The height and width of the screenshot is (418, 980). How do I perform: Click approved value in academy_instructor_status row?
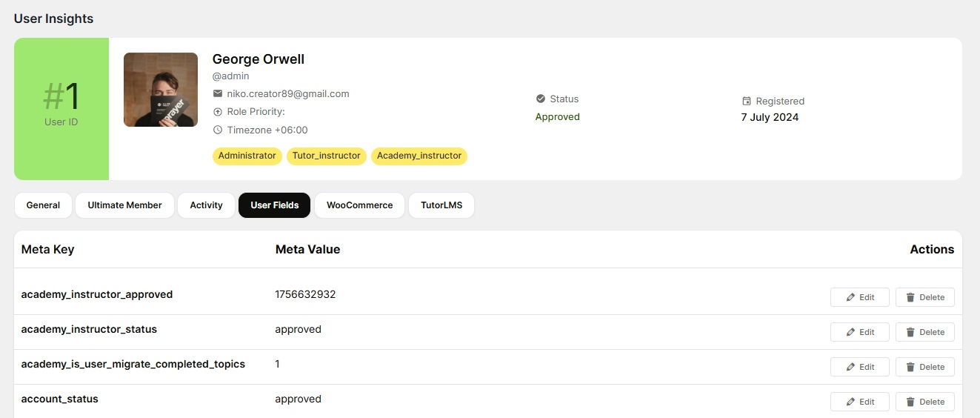click(x=298, y=330)
